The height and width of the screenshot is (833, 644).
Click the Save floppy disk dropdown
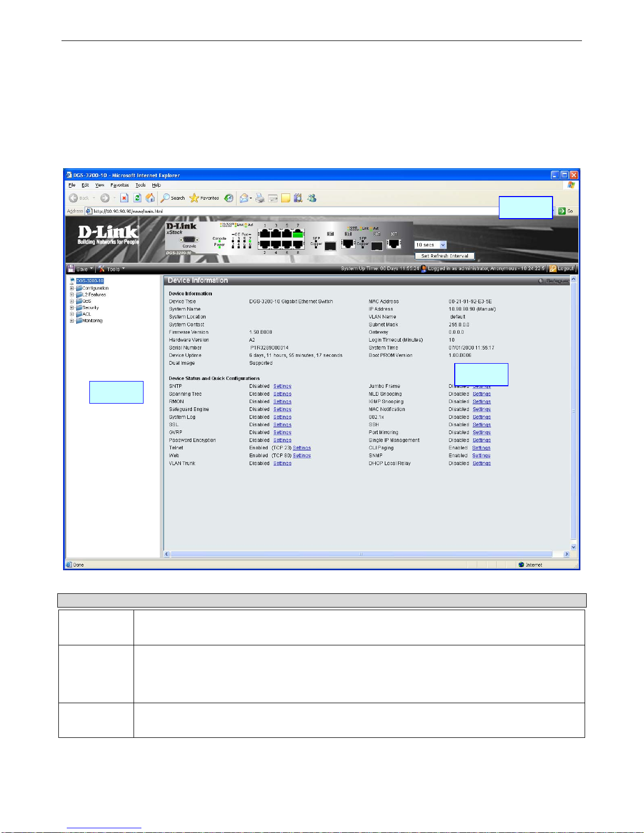click(80, 269)
